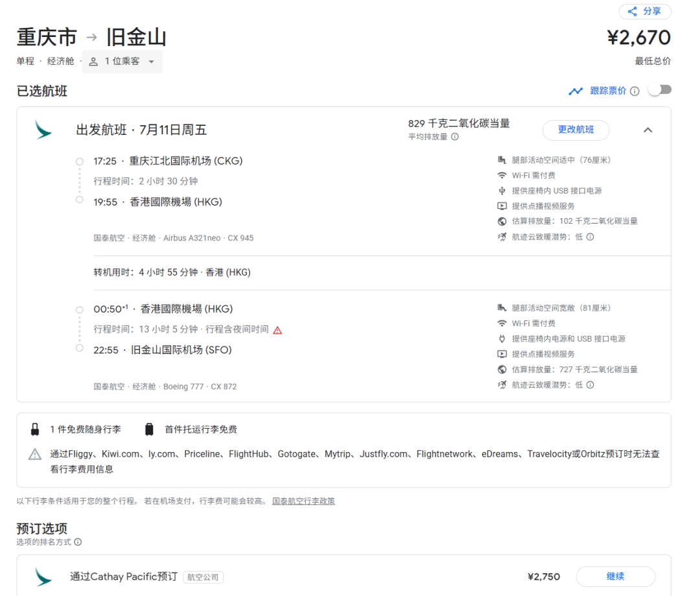This screenshot has width=700, height=596.
Task: Toggle the 跟踪票价 price tracking switch
Action: tap(660, 90)
